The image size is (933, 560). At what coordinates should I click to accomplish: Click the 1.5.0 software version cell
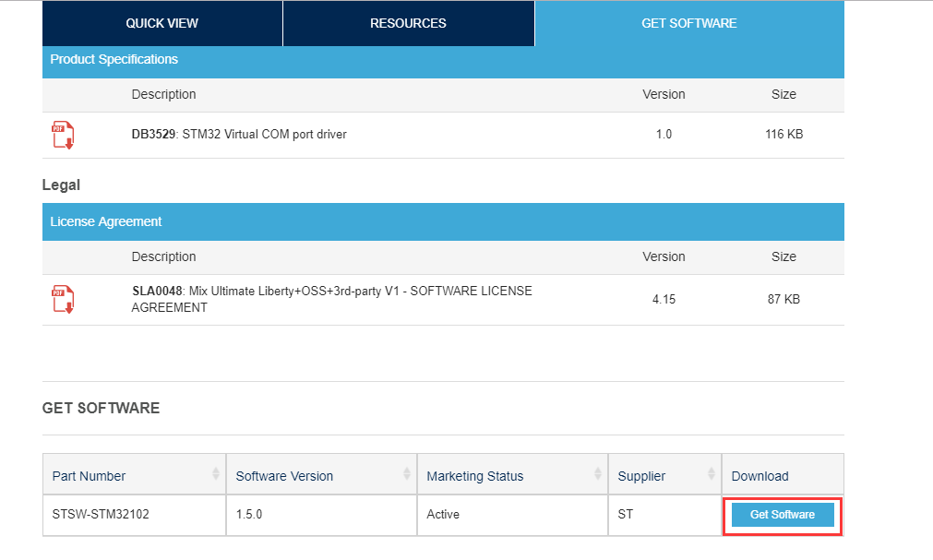pyautogui.click(x=249, y=515)
